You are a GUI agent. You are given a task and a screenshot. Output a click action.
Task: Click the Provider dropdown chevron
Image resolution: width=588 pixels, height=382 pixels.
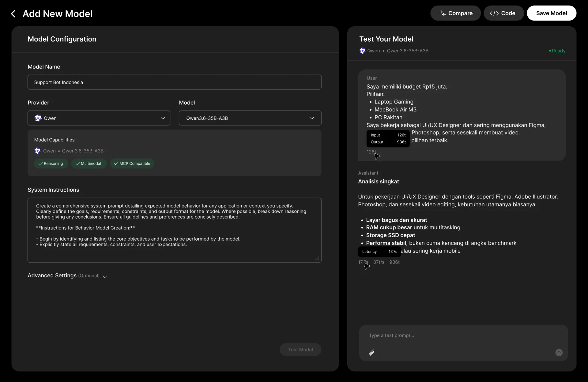(x=163, y=118)
